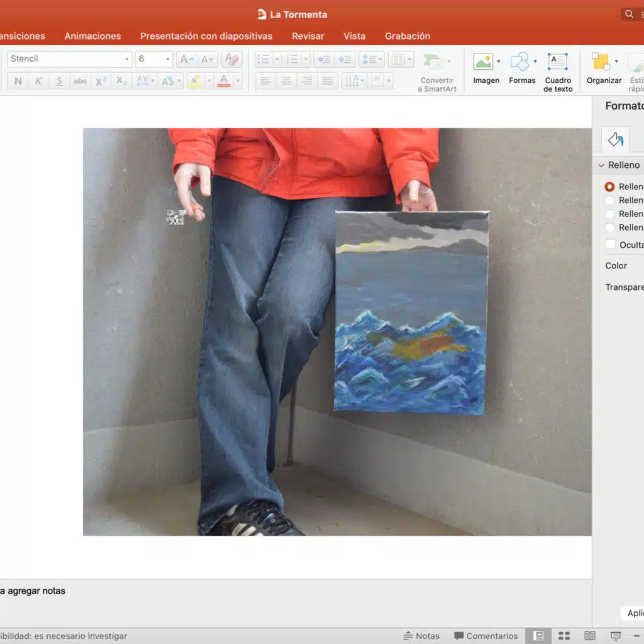Screen dimensions: 644x644
Task: Click the Imagen insert picture icon
Action: [483, 62]
